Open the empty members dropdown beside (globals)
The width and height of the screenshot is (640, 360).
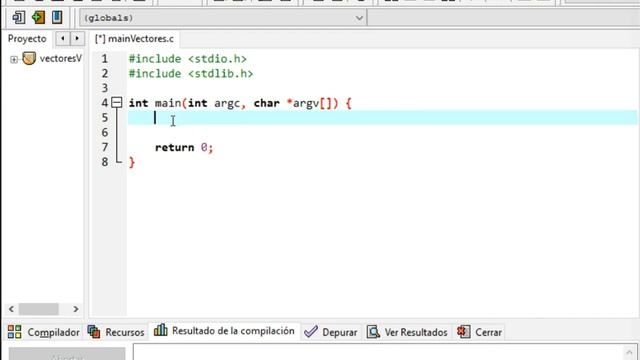click(504, 18)
